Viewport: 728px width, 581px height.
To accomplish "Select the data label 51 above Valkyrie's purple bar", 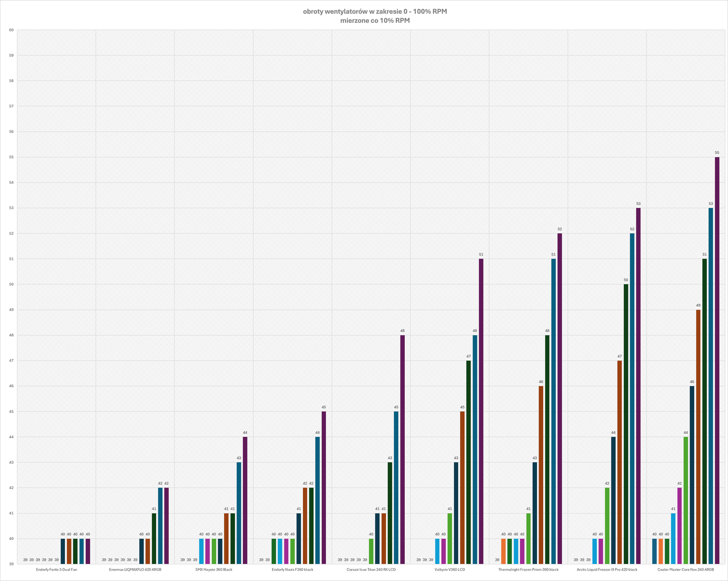I will pos(481,254).
